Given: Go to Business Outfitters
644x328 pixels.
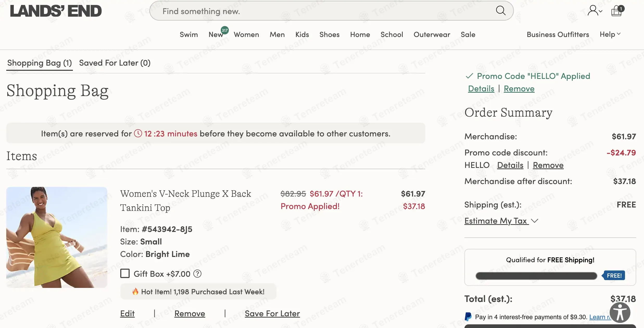Looking at the screenshot, I should tap(558, 34).
